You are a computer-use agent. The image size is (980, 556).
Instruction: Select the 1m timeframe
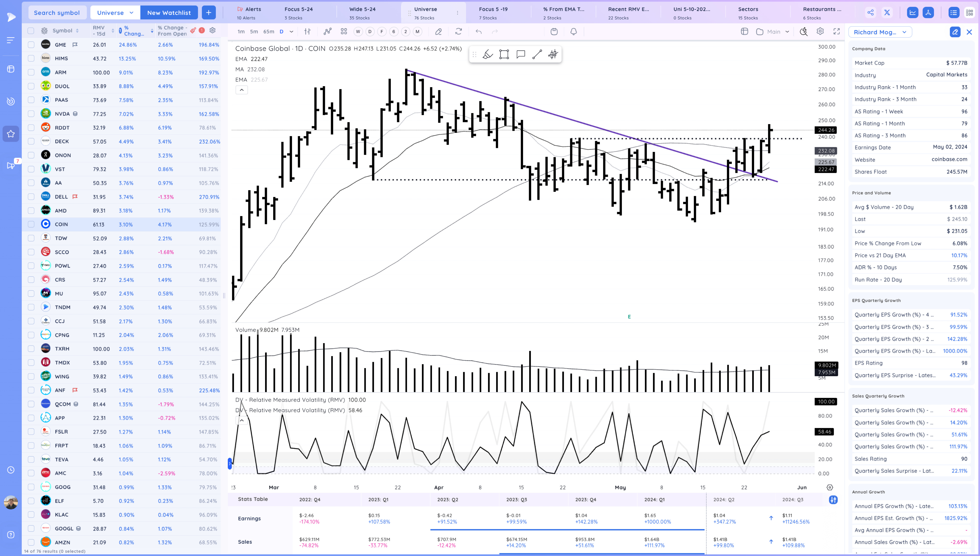click(241, 32)
